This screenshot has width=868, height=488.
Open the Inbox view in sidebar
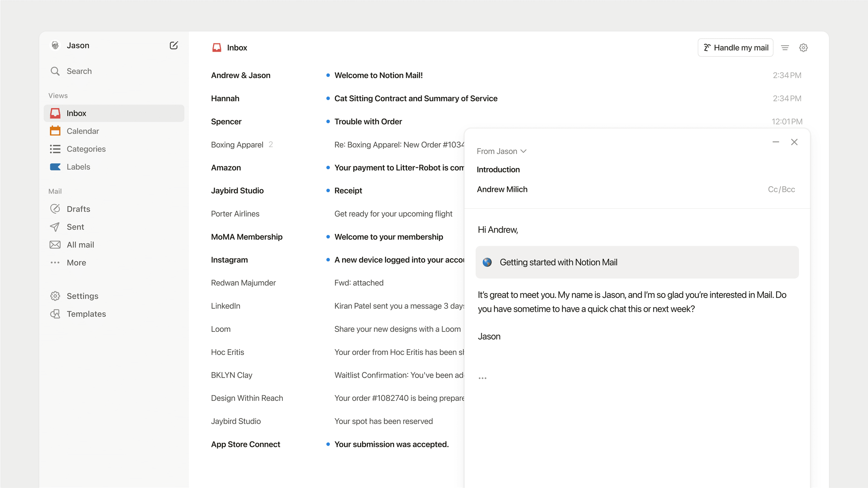(114, 113)
